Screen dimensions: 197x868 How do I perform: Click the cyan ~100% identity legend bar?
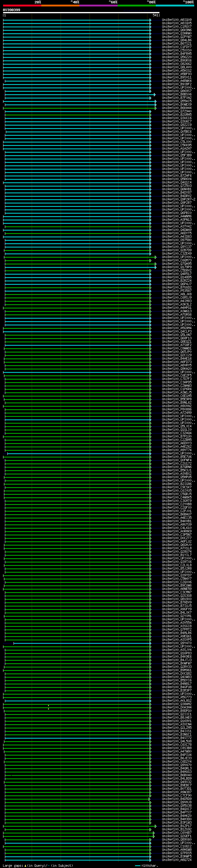(175, 6)
